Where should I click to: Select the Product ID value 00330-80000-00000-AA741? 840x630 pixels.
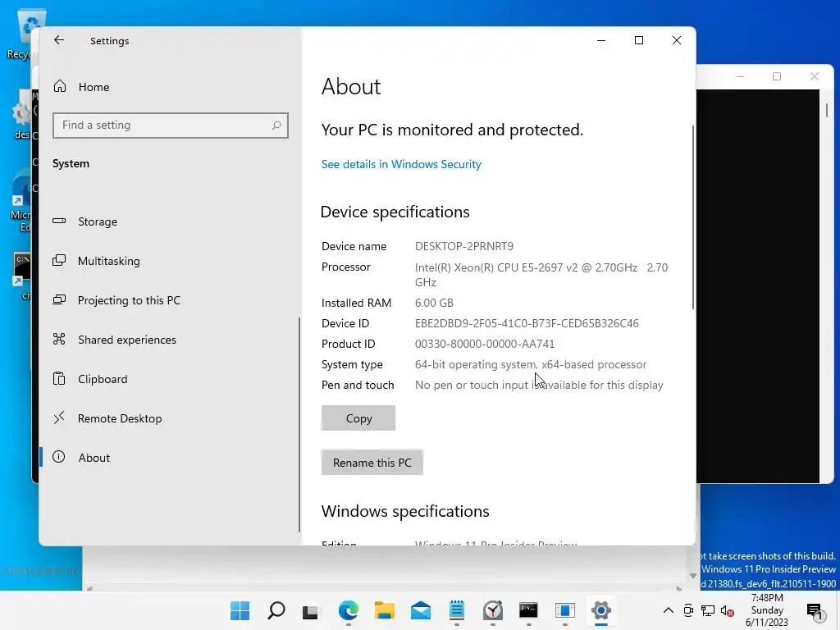(485, 344)
